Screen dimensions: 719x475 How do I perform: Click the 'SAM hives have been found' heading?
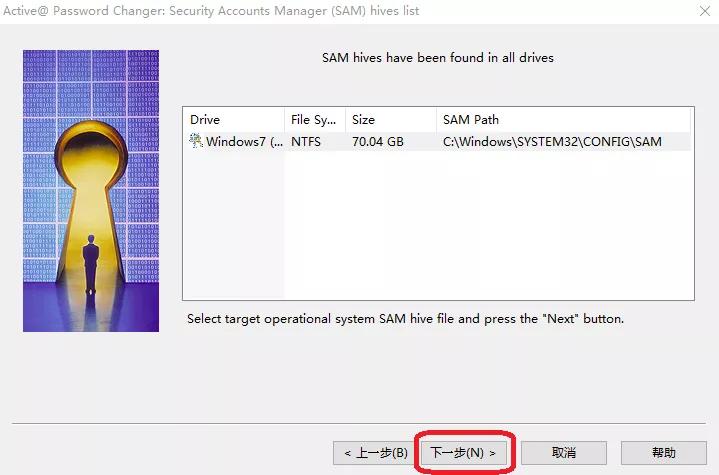[437, 58]
